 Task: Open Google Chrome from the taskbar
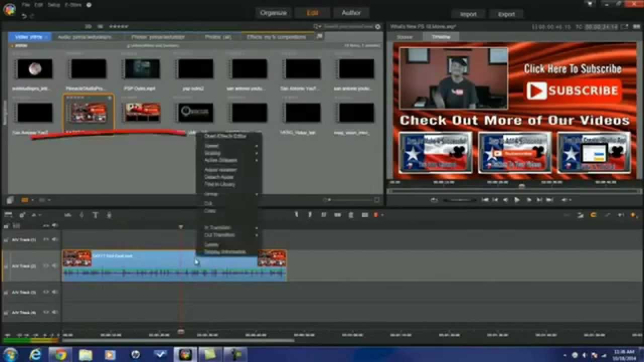point(60,354)
